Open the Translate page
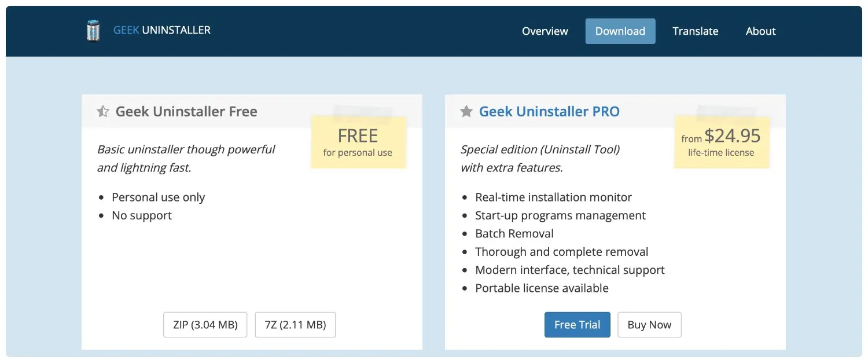 [696, 31]
